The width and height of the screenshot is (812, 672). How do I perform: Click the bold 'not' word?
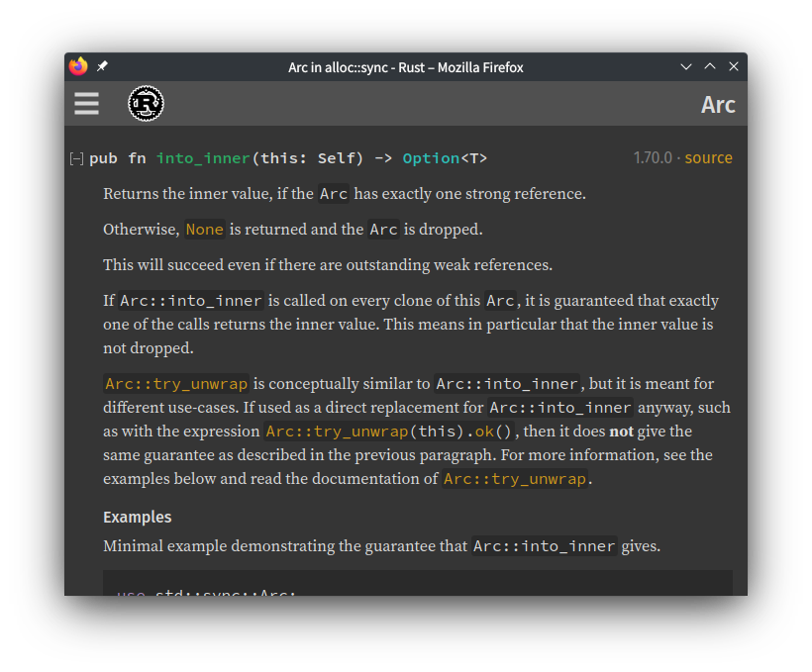click(x=622, y=432)
